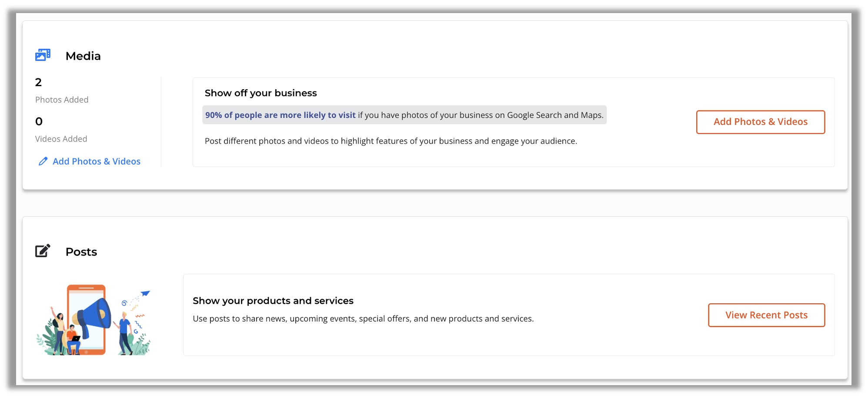Click 'Post different photos and videos' sentence
This screenshot has width=868, height=396.
pos(391,141)
